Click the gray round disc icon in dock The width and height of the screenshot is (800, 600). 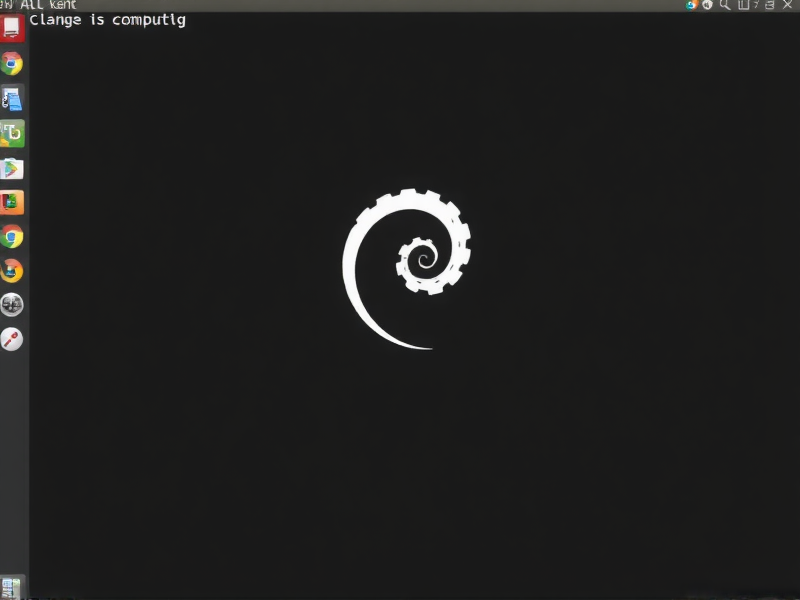[12, 305]
